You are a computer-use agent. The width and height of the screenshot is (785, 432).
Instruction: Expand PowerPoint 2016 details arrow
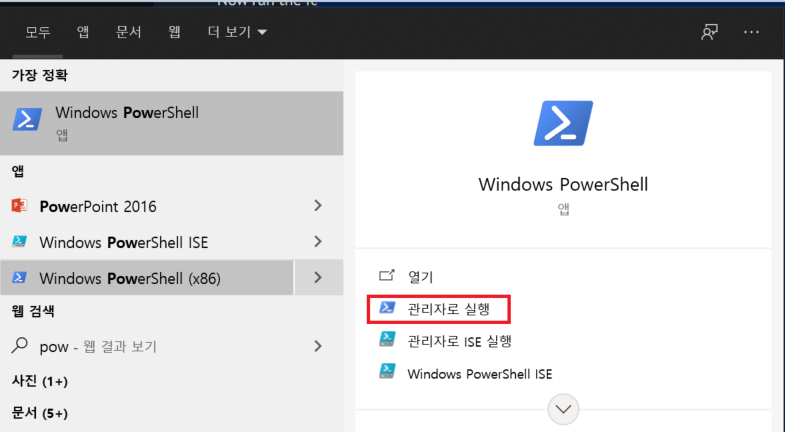click(318, 205)
